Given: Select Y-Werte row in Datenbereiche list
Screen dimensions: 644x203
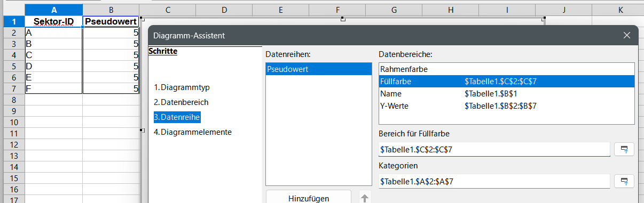Looking at the screenshot, I should tap(506, 106).
